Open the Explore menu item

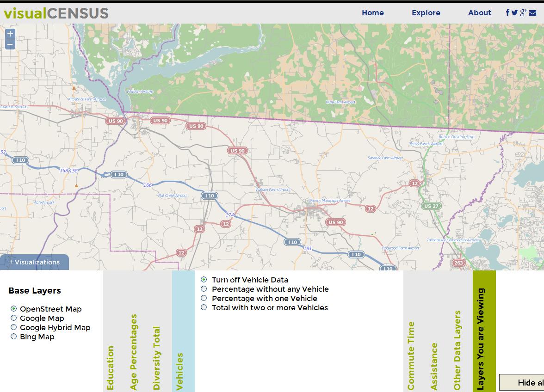coord(426,13)
